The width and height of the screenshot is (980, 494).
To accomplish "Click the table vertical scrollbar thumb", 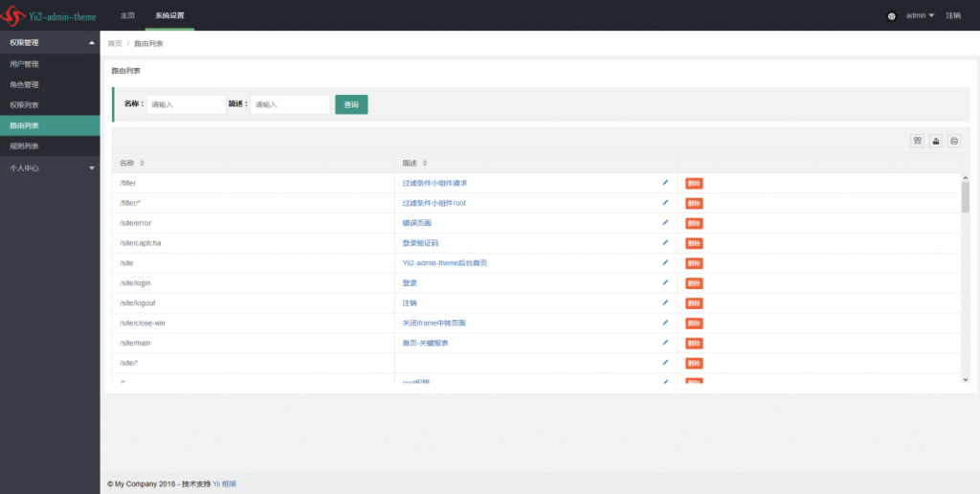I will pyautogui.click(x=966, y=197).
